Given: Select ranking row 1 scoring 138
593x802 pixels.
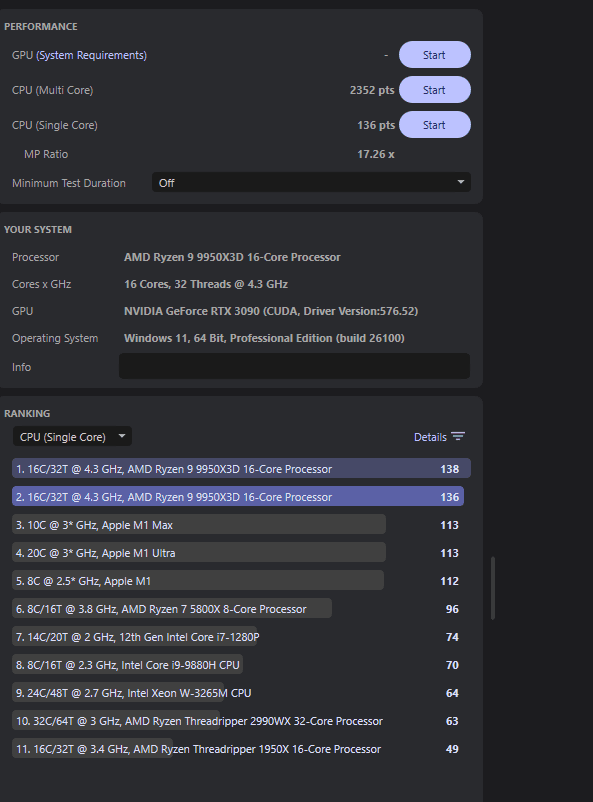Looking at the screenshot, I should (241, 469).
